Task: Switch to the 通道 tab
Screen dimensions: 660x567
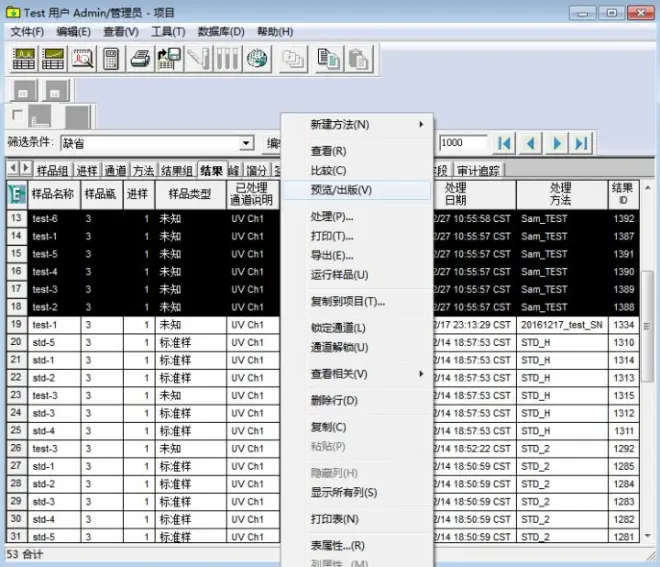Action: coord(115,170)
